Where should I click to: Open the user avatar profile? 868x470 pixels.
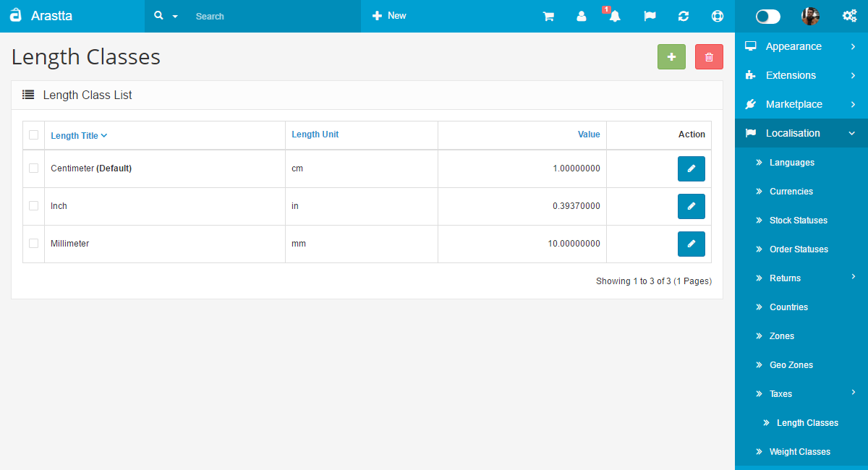[x=811, y=16]
